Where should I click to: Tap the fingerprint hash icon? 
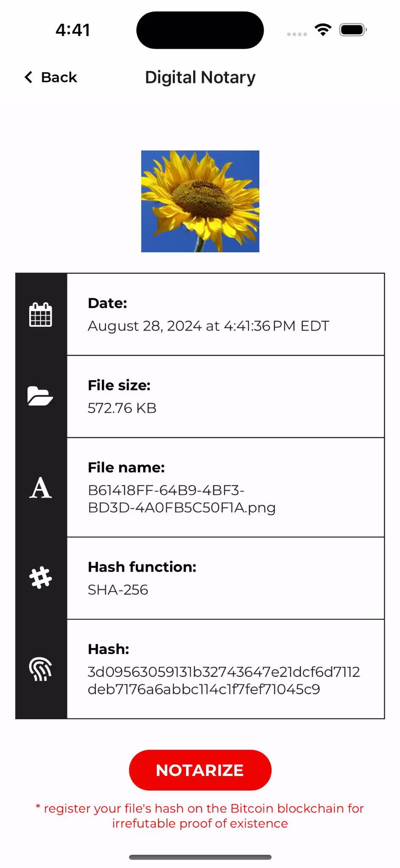click(x=41, y=669)
